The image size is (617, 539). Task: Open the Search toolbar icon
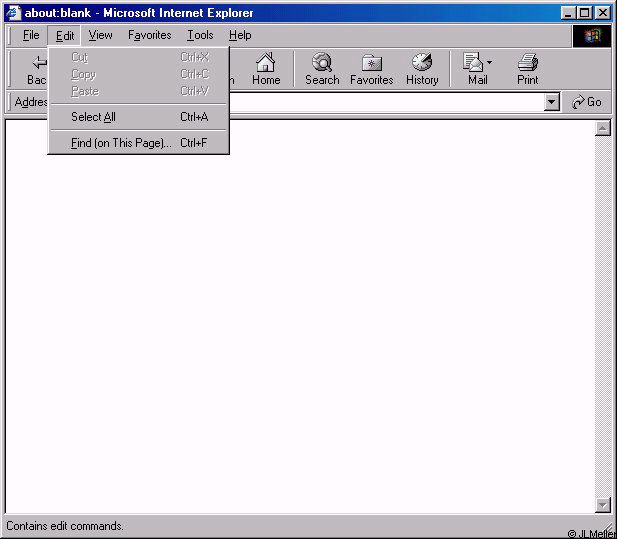(322, 68)
